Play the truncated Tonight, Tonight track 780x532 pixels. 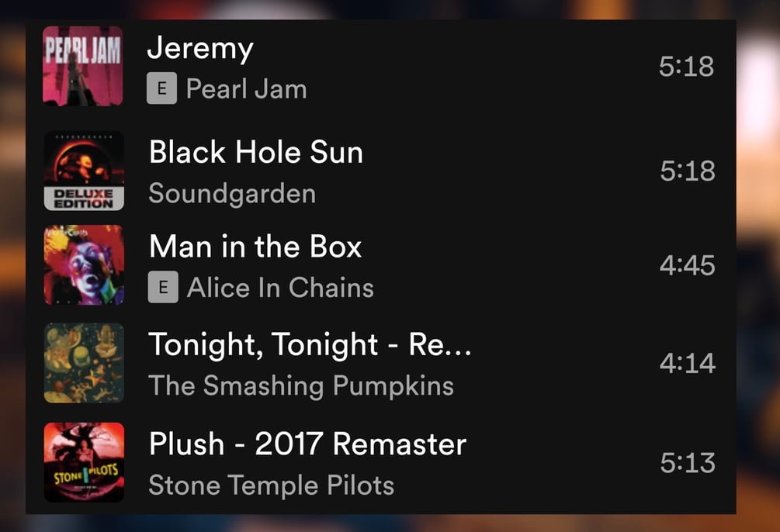pyautogui.click(x=310, y=345)
